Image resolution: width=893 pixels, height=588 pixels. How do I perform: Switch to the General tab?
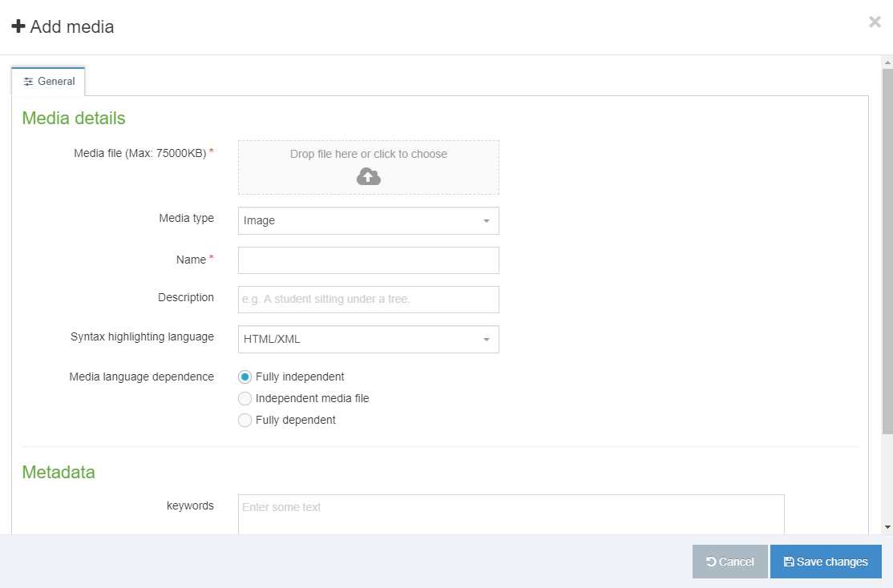48,82
